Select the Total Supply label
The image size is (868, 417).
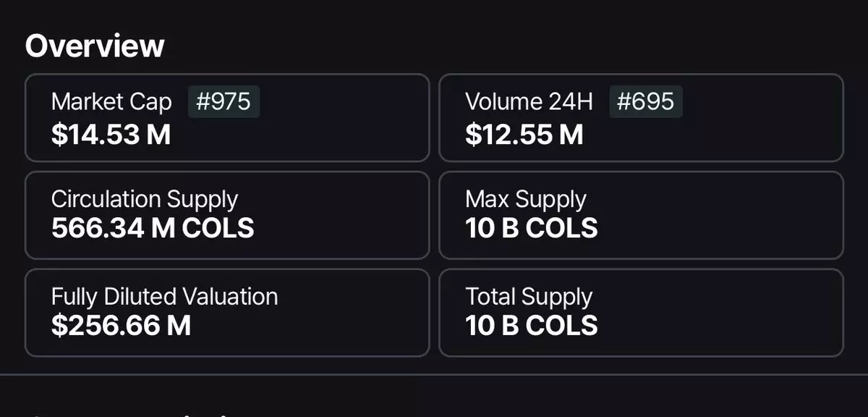point(529,296)
